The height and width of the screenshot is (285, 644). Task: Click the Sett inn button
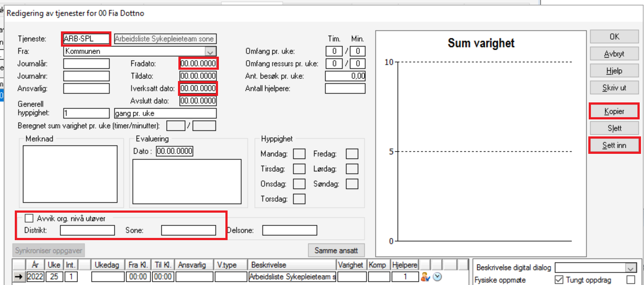point(614,145)
